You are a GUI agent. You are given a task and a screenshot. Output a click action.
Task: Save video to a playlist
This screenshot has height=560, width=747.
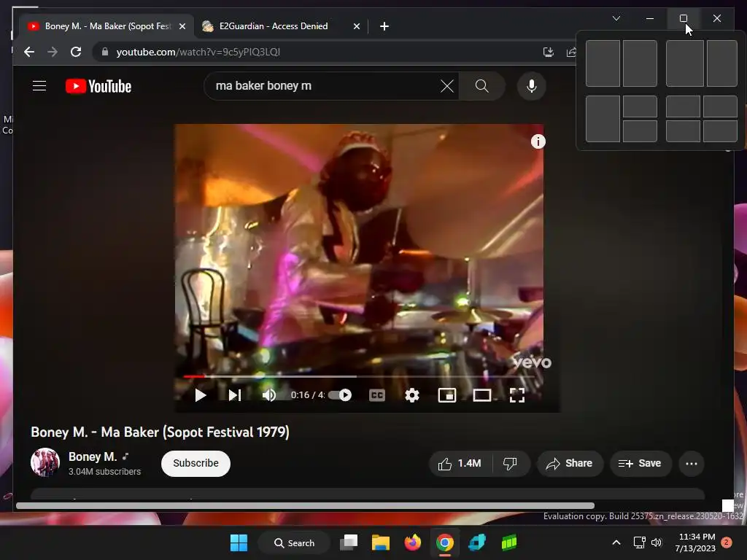[x=640, y=463]
